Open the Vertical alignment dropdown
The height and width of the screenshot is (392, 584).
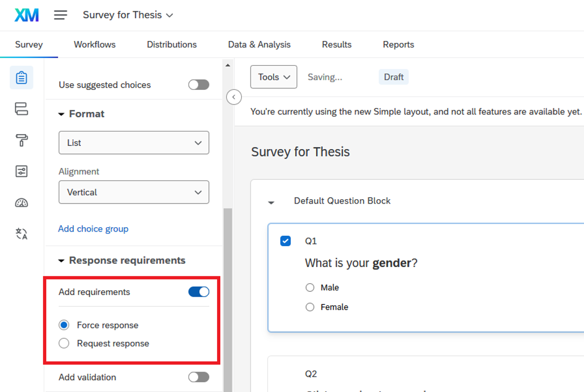(x=134, y=192)
